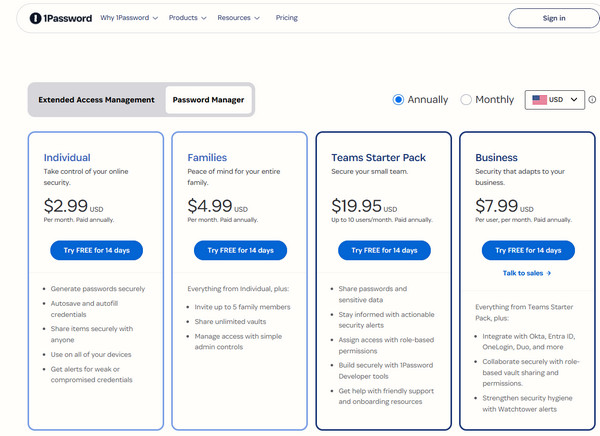Viewport: 600px width, 436px height.
Task: Switch to Password Manager tab
Action: tap(208, 100)
